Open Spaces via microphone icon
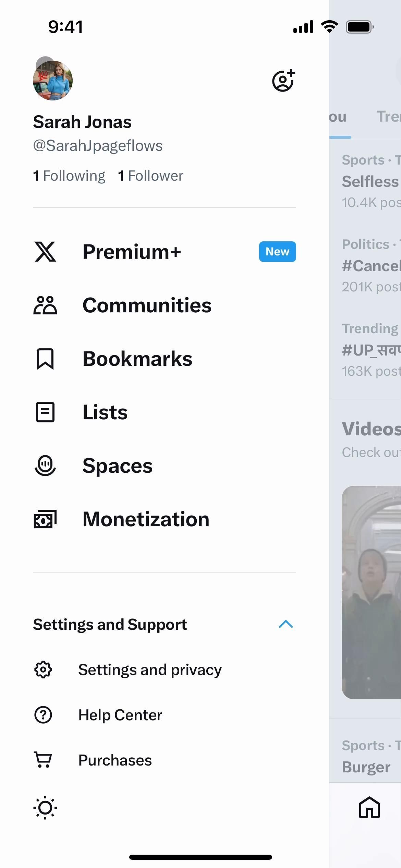This screenshot has height=868, width=401. (45, 466)
